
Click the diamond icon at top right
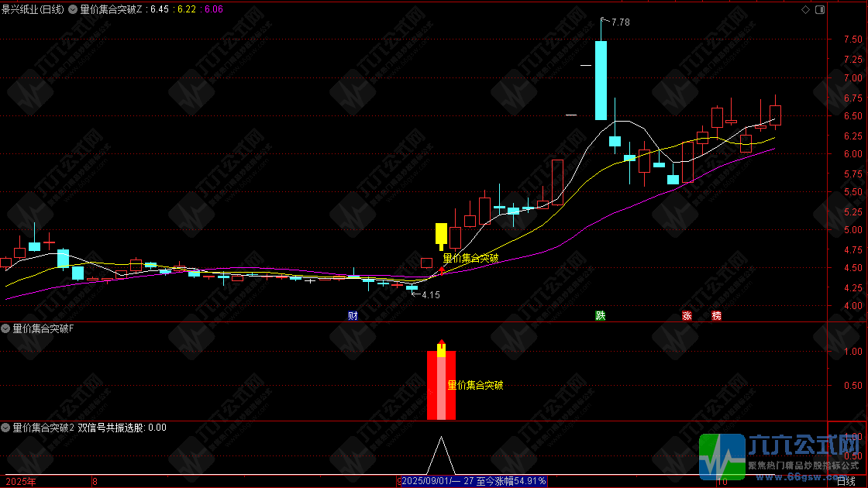tap(805, 9)
